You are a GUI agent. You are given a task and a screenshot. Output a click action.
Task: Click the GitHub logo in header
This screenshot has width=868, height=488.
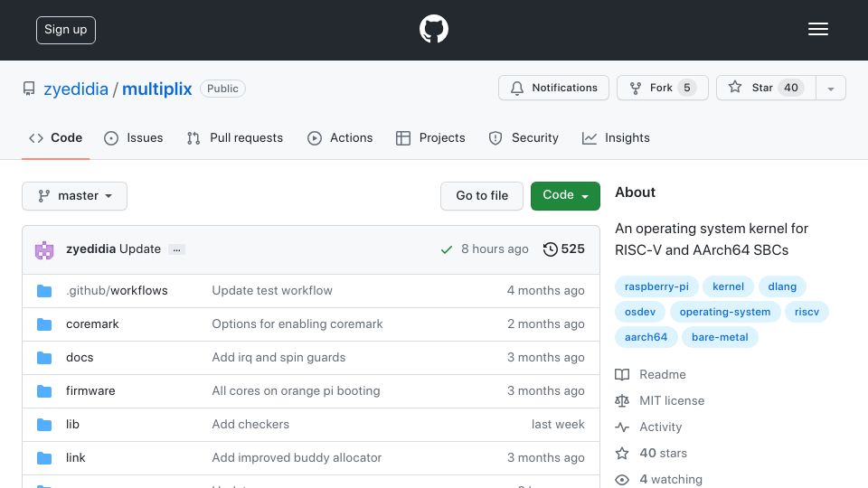click(x=433, y=29)
